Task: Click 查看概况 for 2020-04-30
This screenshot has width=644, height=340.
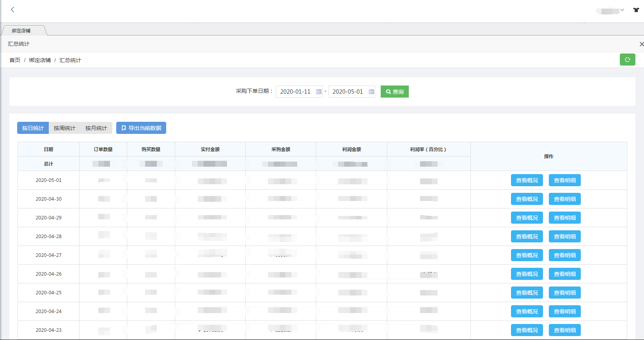Action: 527,199
